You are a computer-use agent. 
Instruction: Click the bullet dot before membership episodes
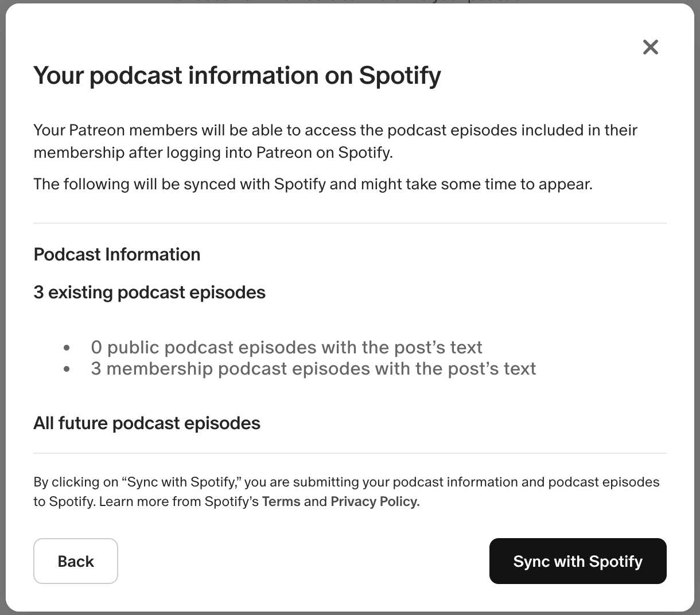(x=67, y=369)
